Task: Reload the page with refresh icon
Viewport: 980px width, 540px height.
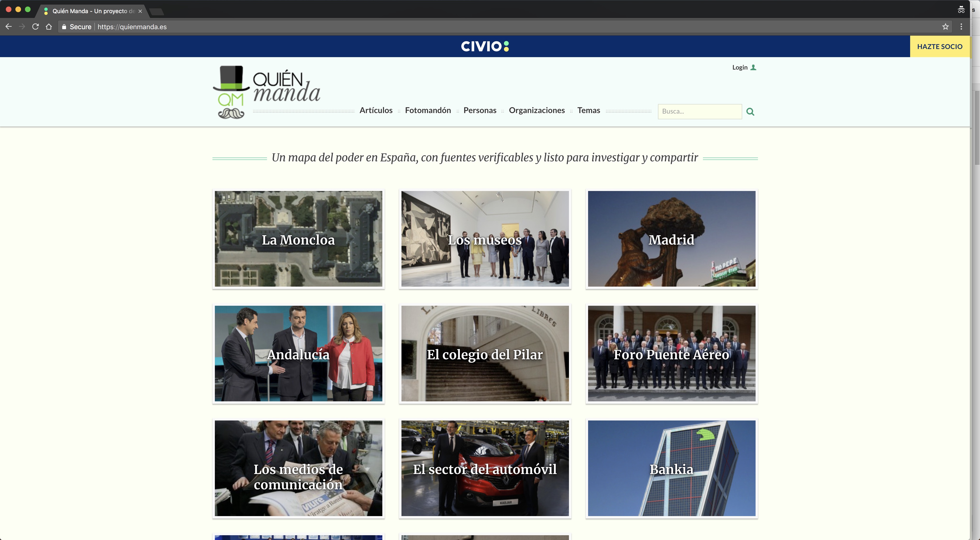Action: point(35,27)
